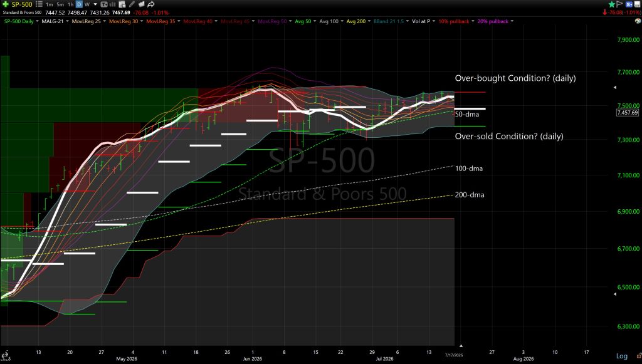Expand MovLReg 40 indicator menu

[x=216, y=21]
